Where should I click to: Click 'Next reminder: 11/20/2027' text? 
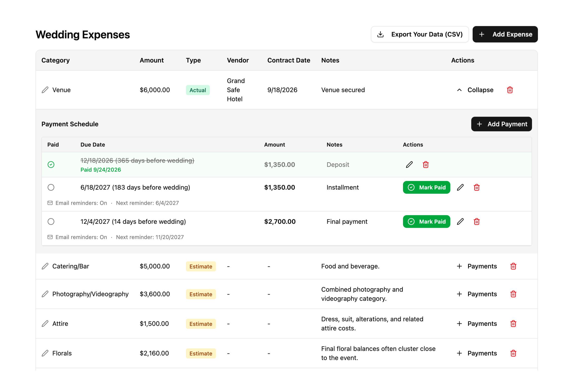coord(150,237)
